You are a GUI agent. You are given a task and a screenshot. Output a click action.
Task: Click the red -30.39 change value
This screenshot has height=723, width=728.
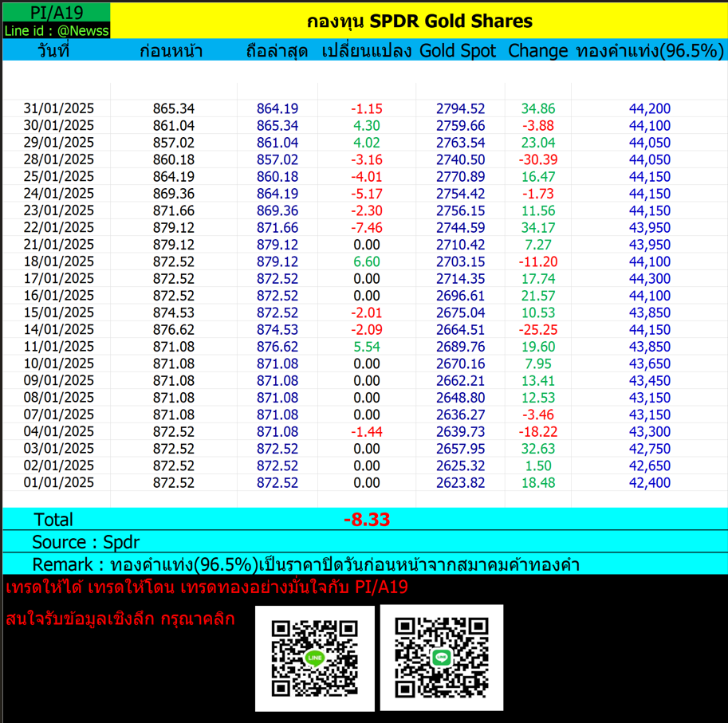point(538,159)
